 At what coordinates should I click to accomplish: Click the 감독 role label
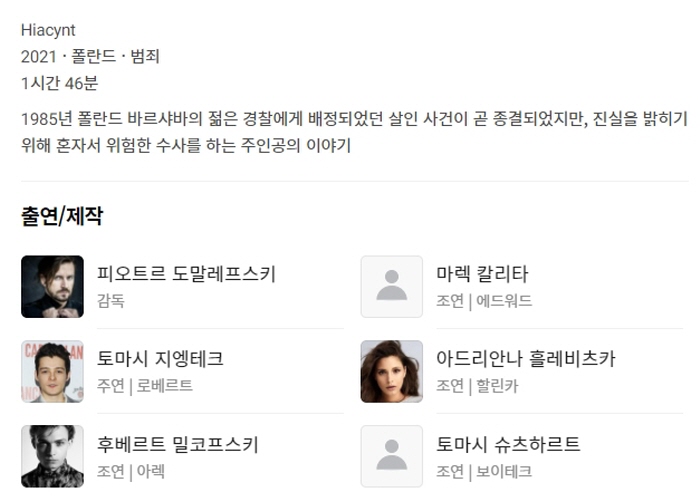coord(111,301)
